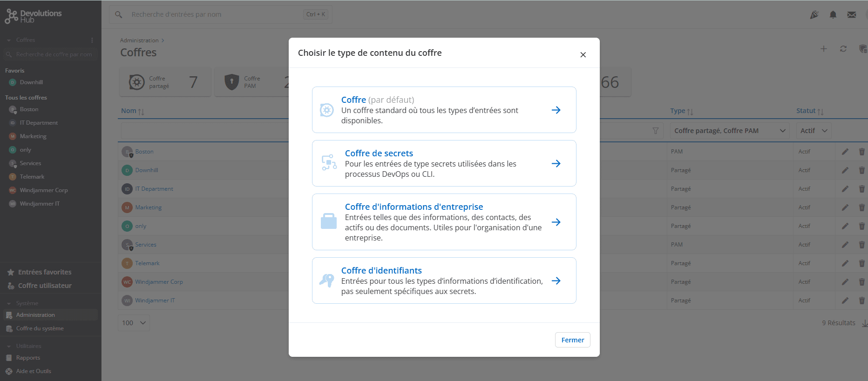Open Aide et Outils in sidebar
The width and height of the screenshot is (868, 381).
(34, 371)
